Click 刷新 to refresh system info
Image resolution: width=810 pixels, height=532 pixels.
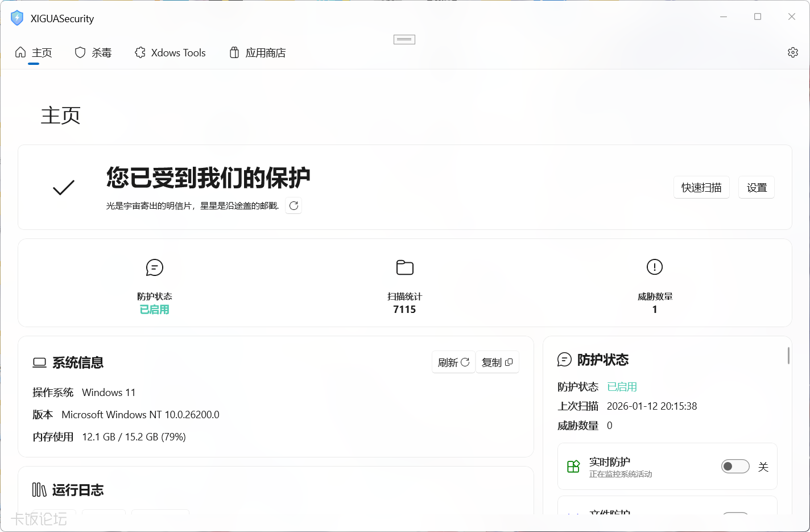pos(453,362)
